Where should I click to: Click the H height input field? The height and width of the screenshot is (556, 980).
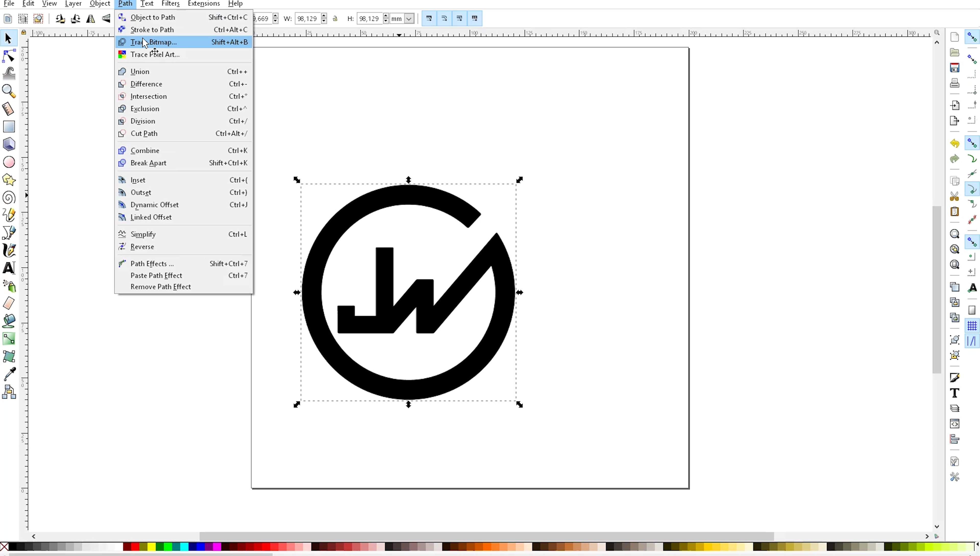(369, 18)
